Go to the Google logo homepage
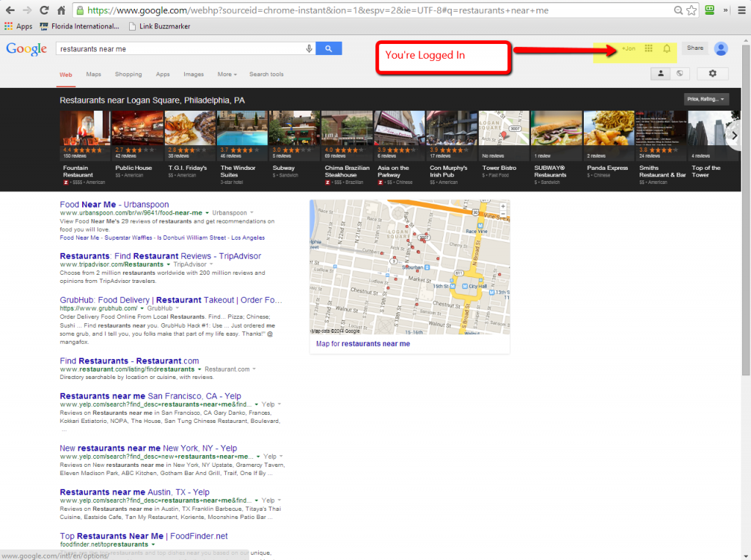The width and height of the screenshot is (751, 560). click(x=26, y=49)
